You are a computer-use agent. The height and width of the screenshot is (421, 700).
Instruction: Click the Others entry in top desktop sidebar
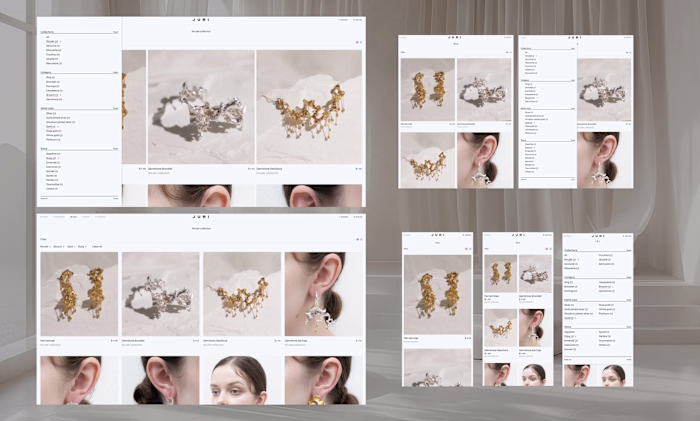tap(52, 189)
